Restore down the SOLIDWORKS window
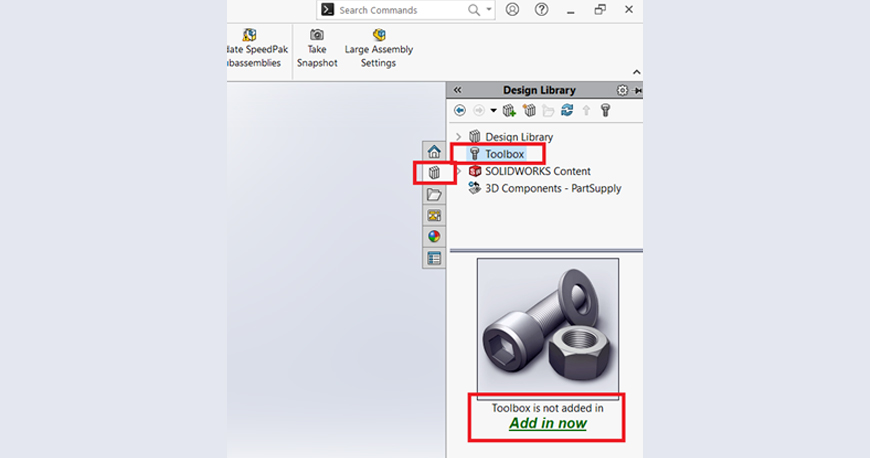Image resolution: width=870 pixels, height=458 pixels. [x=600, y=9]
